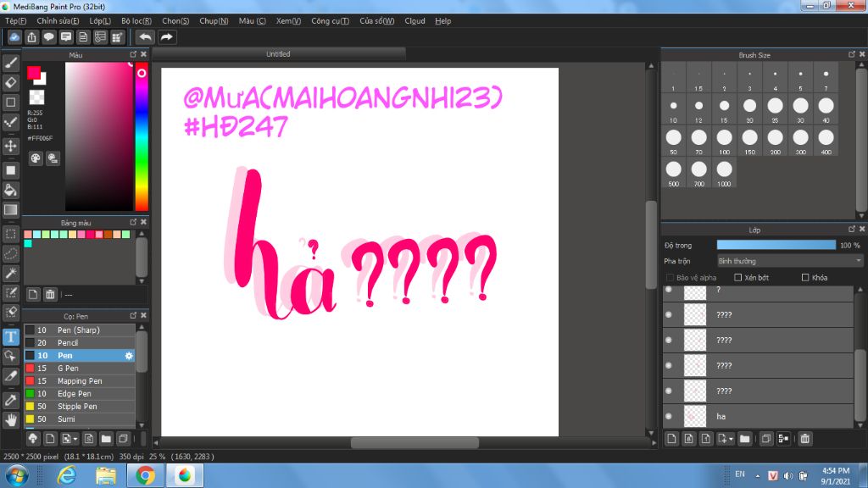Tick the Bảo vệ alpha checkbox
This screenshot has height=488, width=868.
pos(670,278)
